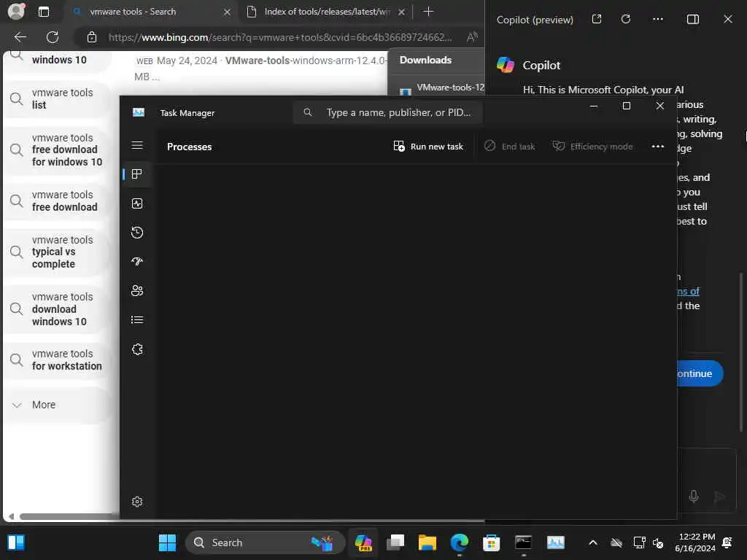Click Continue button in Copilot pane
Image resolution: width=747 pixels, height=560 pixels.
tap(700, 373)
